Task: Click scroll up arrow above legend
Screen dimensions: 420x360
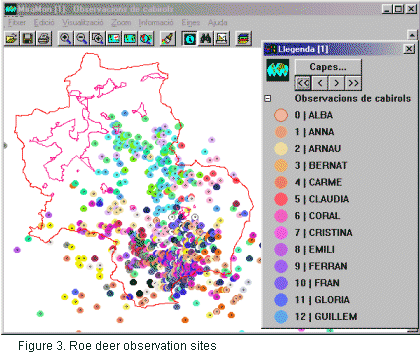Action: (412, 35)
